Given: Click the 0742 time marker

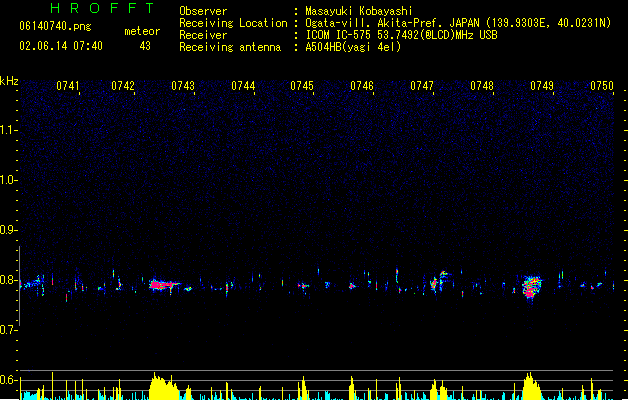Looking at the screenshot, I should 123,86.
